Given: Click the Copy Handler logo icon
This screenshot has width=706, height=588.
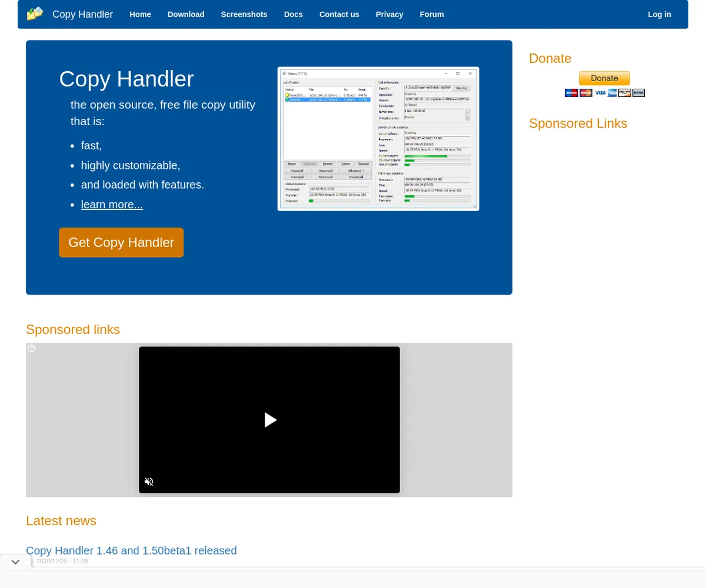Looking at the screenshot, I should pyautogui.click(x=35, y=14).
